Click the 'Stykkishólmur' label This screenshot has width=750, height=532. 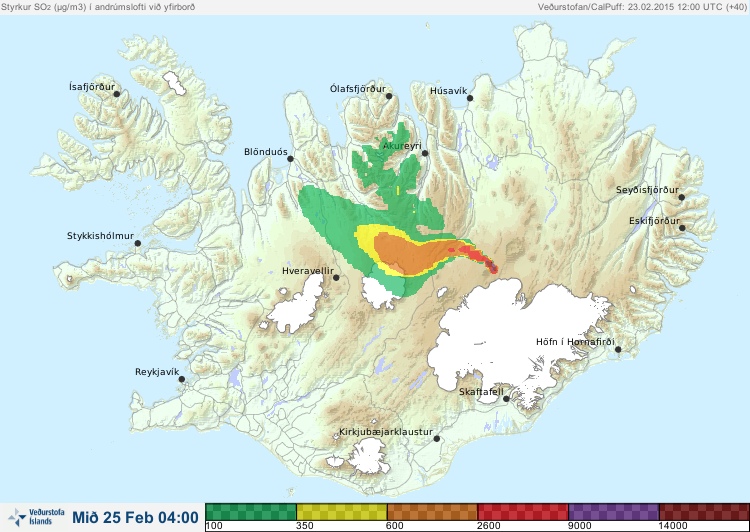pos(100,236)
